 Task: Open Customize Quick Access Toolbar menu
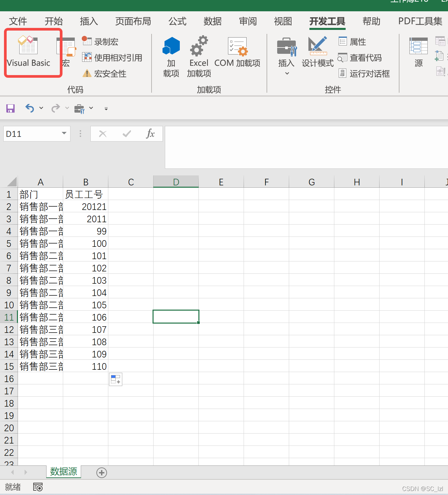(x=106, y=109)
